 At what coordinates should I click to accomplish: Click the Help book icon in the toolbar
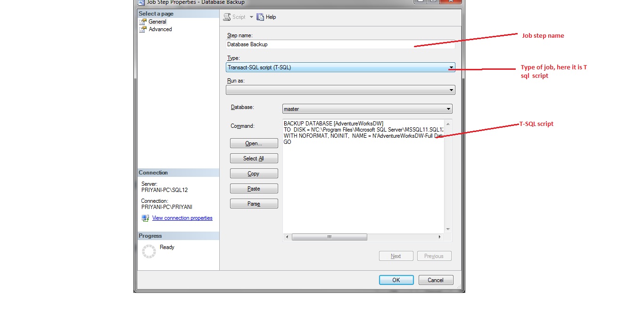tap(260, 17)
